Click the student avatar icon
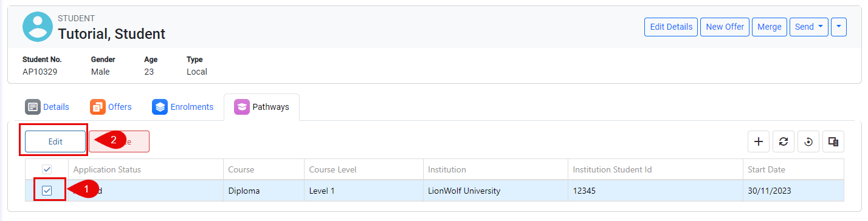This screenshot has width=868, height=221. click(38, 27)
